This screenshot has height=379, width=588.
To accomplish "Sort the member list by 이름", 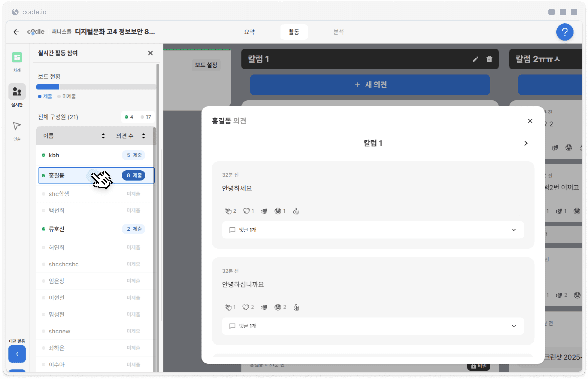I will [103, 136].
